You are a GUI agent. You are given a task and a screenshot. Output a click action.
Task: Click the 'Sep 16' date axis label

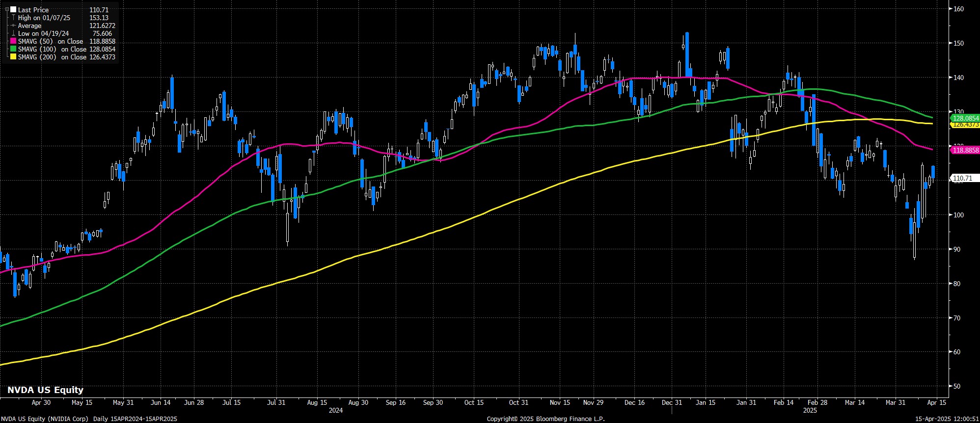coord(396,402)
